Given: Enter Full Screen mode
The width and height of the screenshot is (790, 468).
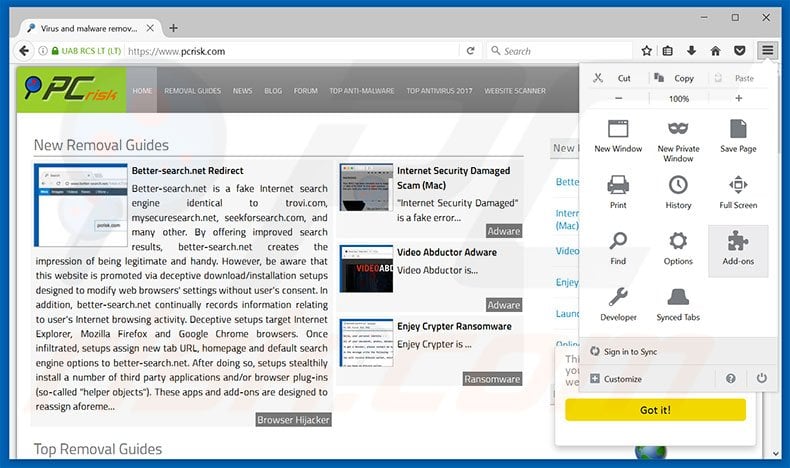Looking at the screenshot, I should pyautogui.click(x=738, y=193).
